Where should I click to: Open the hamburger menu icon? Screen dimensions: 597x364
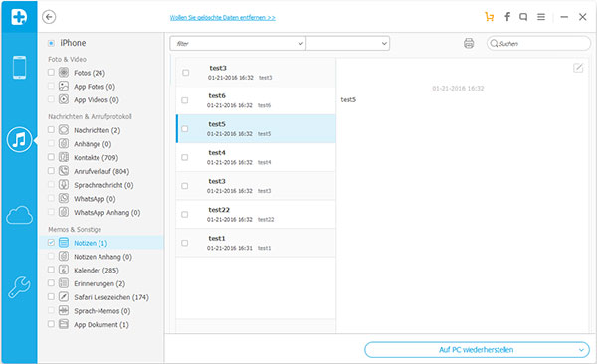point(541,17)
